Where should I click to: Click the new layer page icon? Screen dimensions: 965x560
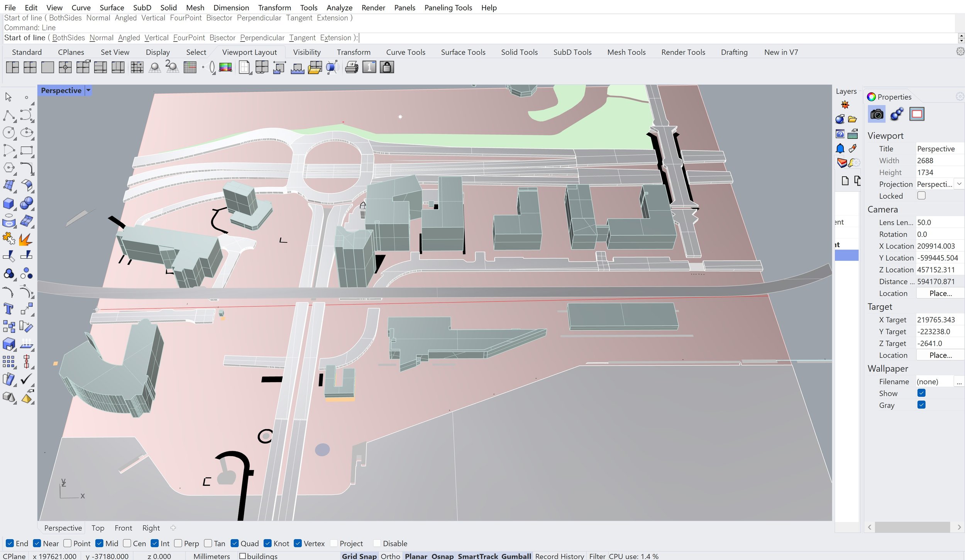845,181
